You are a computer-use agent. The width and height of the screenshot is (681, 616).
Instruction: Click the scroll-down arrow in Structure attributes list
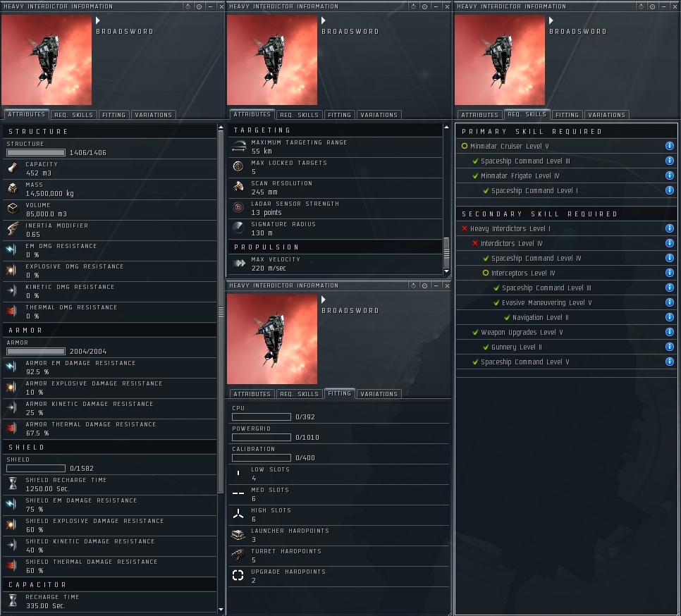[221, 610]
